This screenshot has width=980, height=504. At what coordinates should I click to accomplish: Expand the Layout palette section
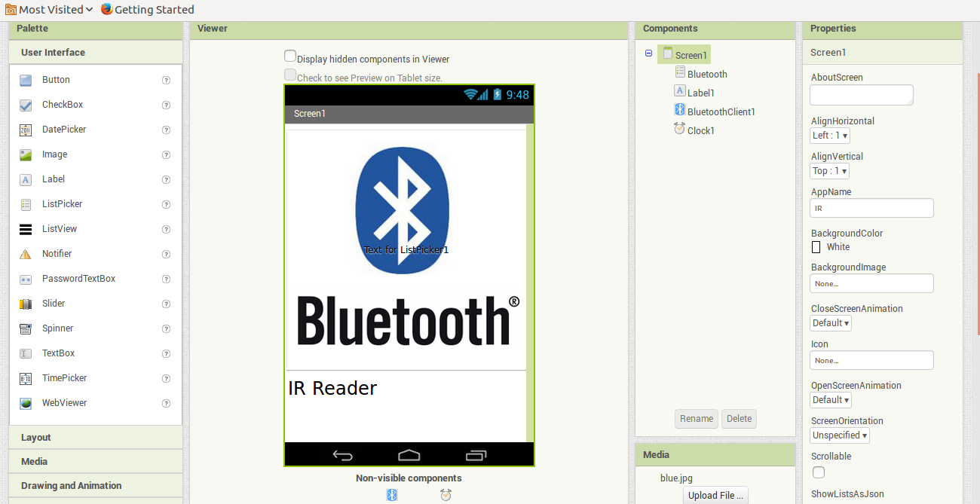96,438
